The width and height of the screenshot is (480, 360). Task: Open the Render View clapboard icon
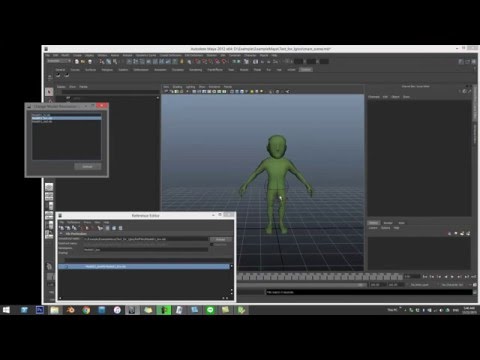click(x=255, y=62)
